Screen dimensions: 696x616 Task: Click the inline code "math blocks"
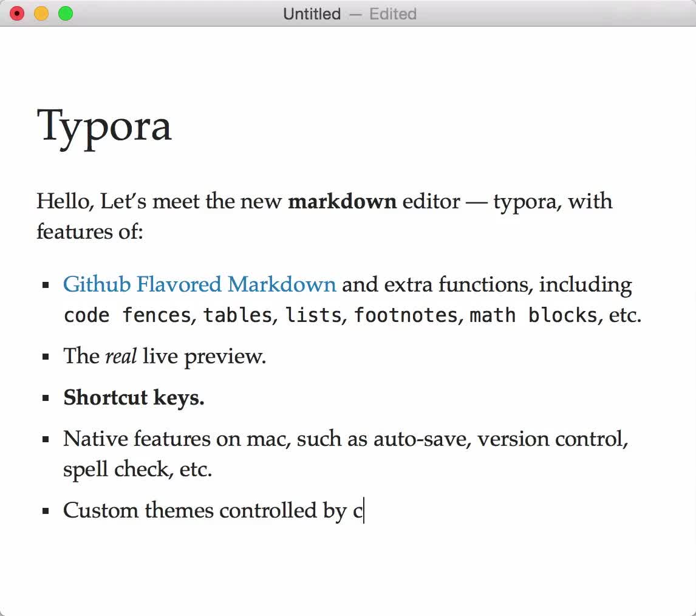(533, 315)
